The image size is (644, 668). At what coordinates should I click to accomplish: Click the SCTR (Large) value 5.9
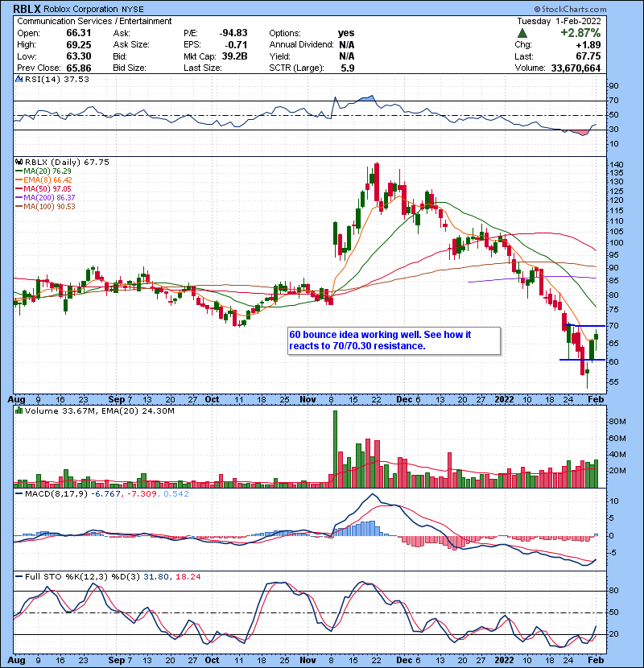pos(348,68)
